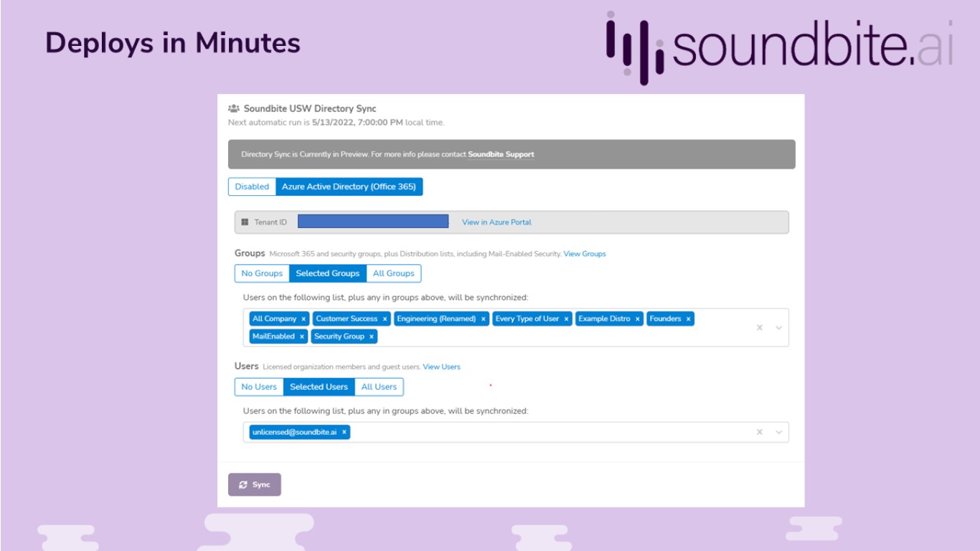
Task: Clear all selected users with X icon
Action: pyautogui.click(x=759, y=432)
